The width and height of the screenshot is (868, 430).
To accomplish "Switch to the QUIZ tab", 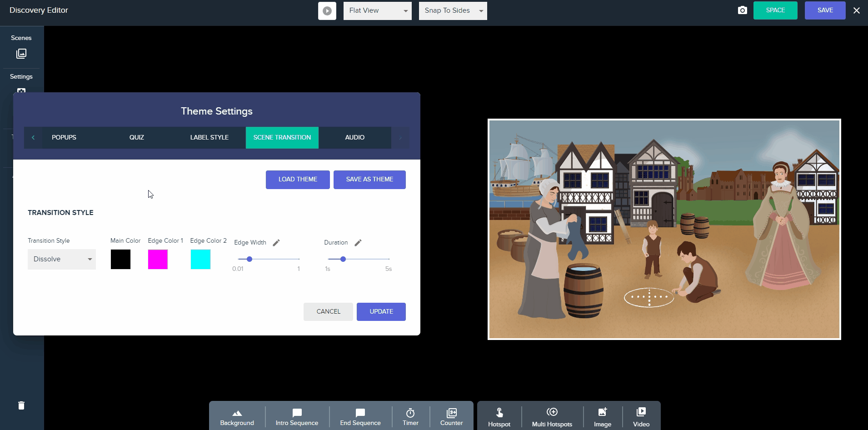I will tap(137, 137).
